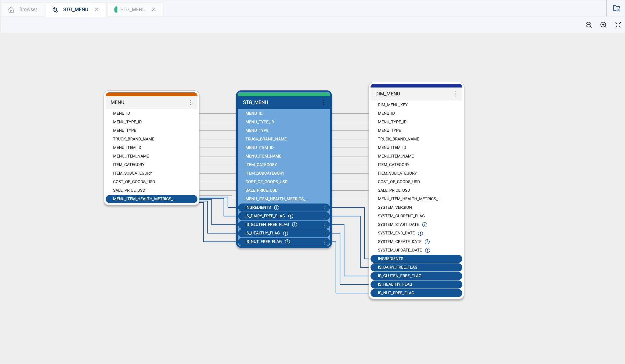Select highlighted IS_HEALTHY_FLAG column in DIM_MENU
Image resolution: width=625 pixels, height=364 pixels.
click(416, 284)
